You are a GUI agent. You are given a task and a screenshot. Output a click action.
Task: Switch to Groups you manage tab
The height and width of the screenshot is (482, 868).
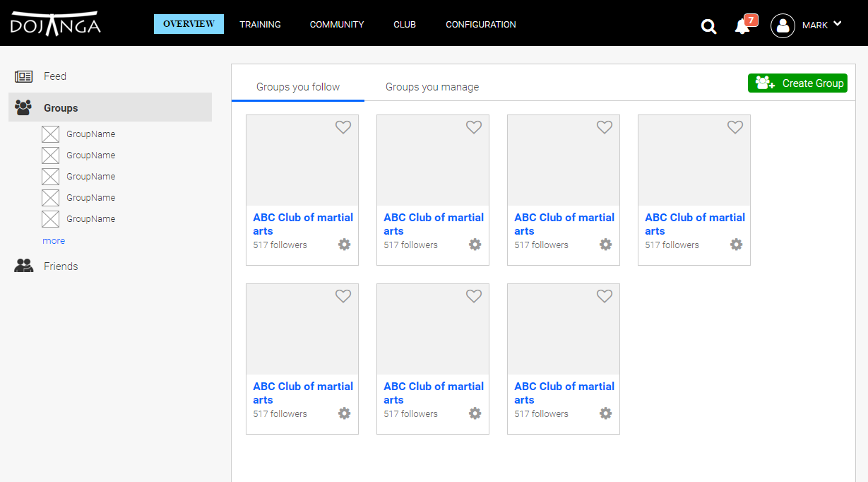click(x=432, y=87)
